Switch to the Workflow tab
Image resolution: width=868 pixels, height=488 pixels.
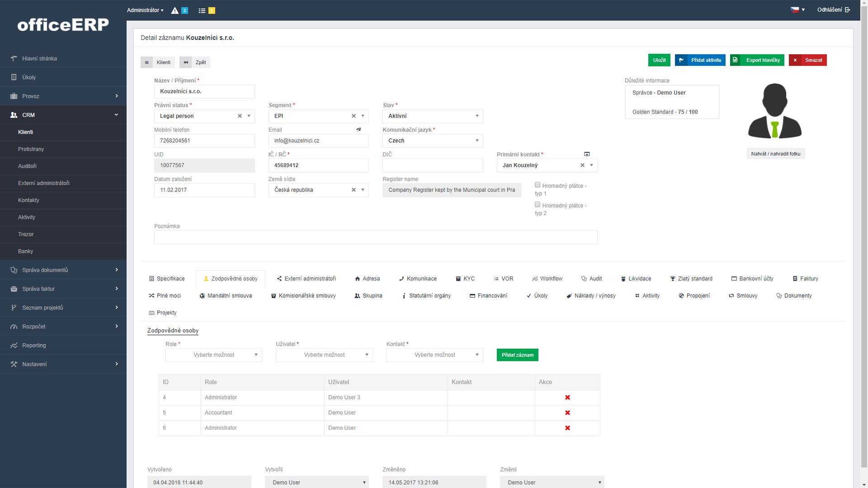547,279
